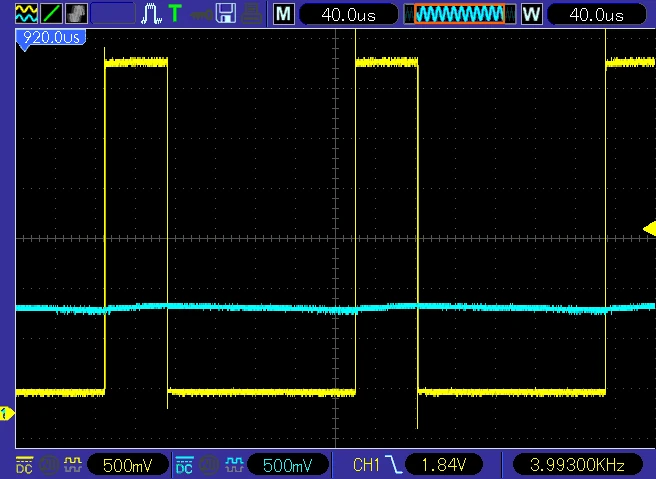Select the window 40.0us timebase readout beside W
The image size is (656, 479).
click(x=597, y=15)
